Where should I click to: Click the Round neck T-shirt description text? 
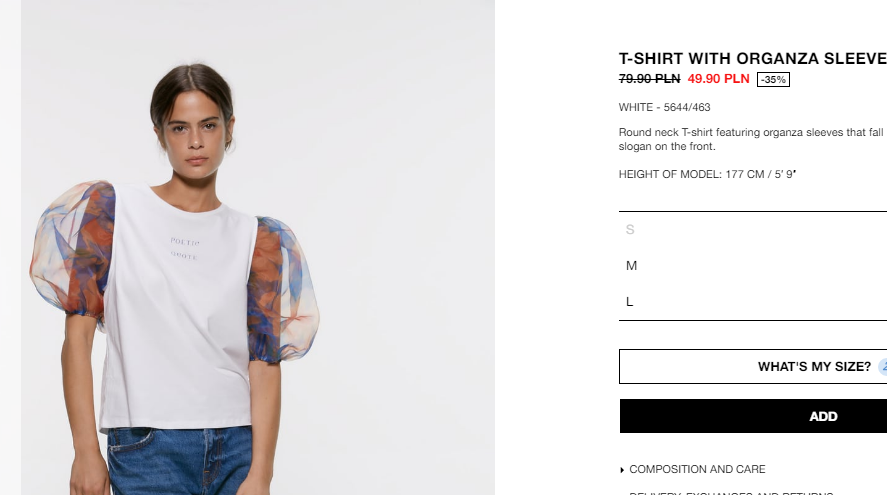753,139
